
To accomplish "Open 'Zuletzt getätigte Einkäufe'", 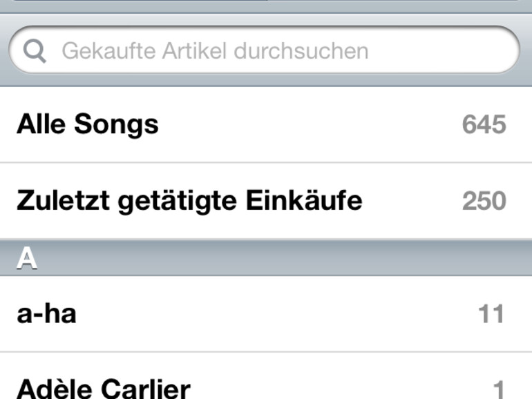I will [189, 201].
